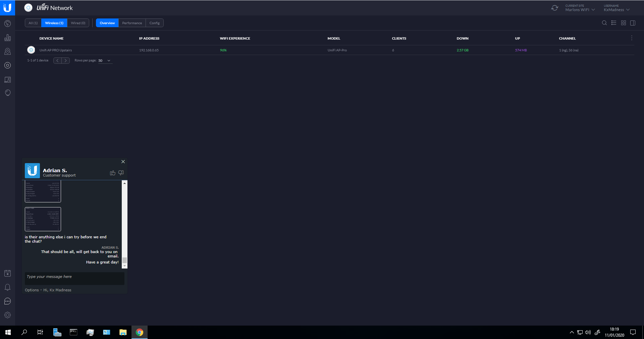Click the Options link in the chat

pos(32,290)
